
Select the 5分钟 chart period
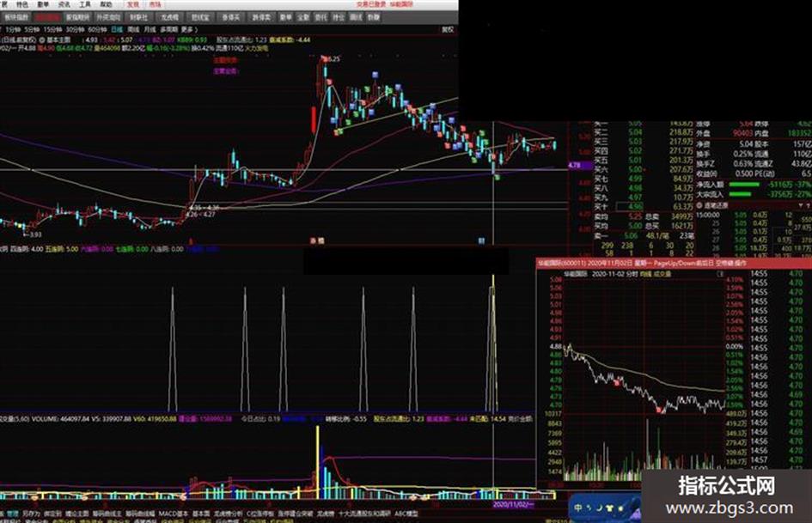tap(32, 29)
